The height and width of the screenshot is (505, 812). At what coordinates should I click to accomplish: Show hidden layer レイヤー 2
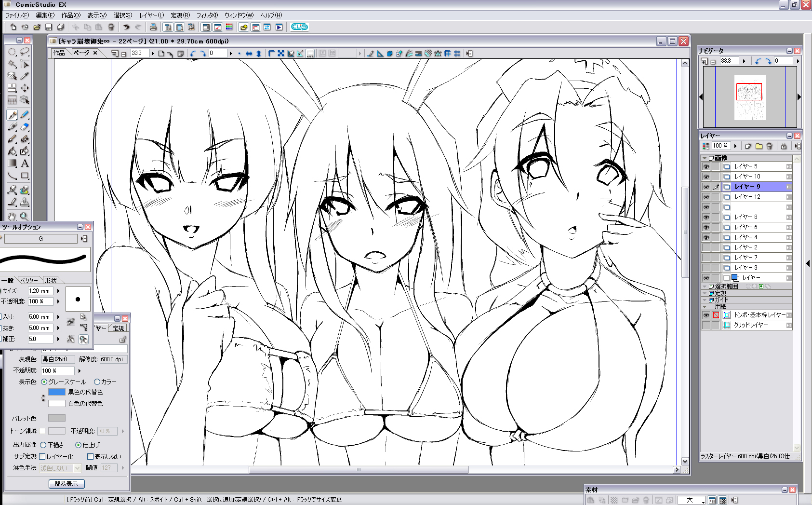click(x=706, y=247)
